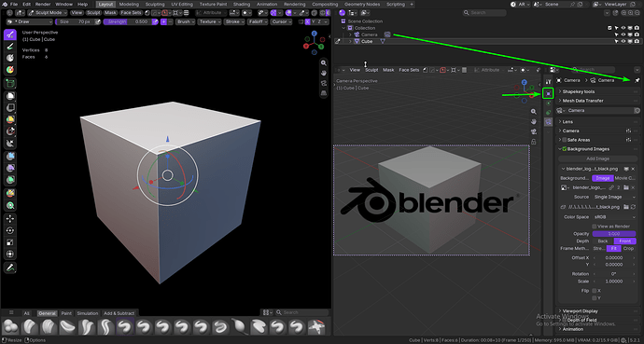Expand the Viewport Display panel
644x344 pixels.
click(x=598, y=311)
